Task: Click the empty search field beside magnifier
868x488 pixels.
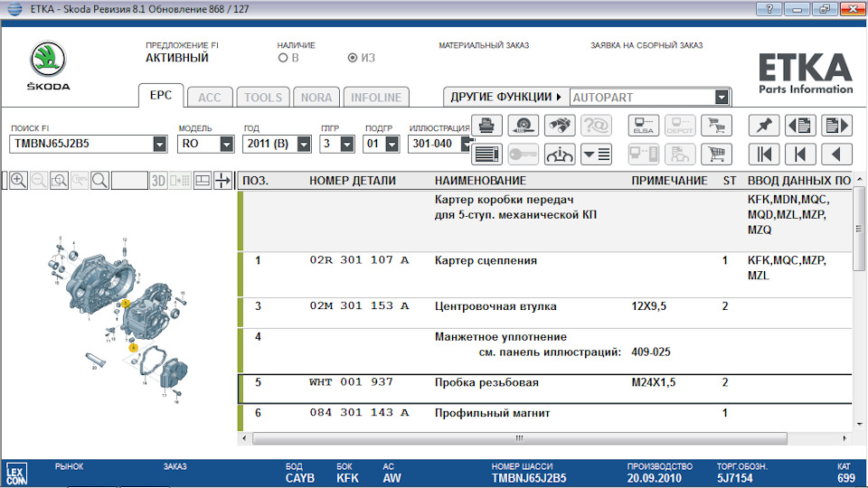Action: pos(129,181)
